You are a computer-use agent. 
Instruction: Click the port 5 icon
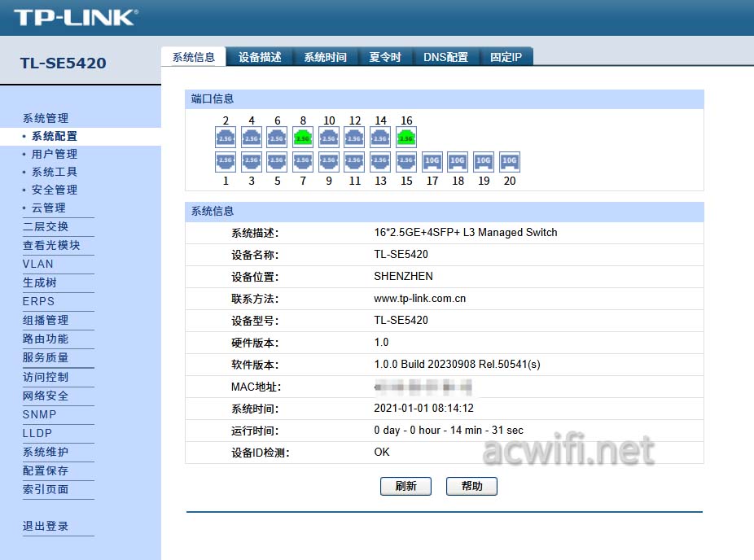[277, 161]
